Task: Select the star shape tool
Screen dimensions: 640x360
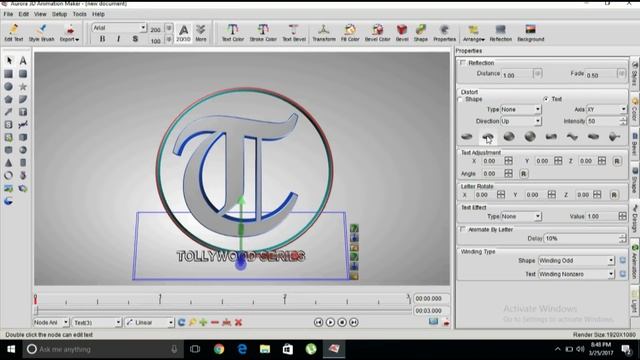Action: point(23,87)
